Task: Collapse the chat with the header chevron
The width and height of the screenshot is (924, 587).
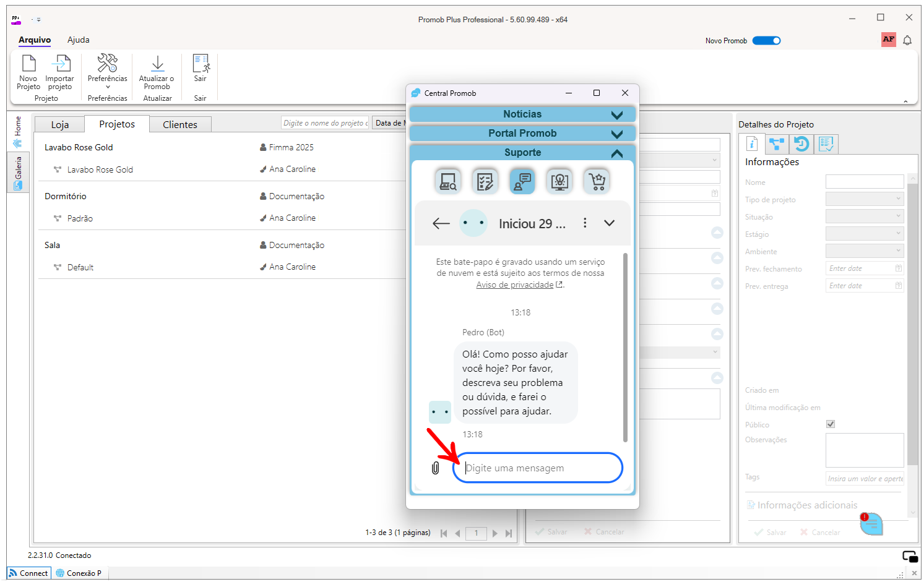Action: pos(610,223)
